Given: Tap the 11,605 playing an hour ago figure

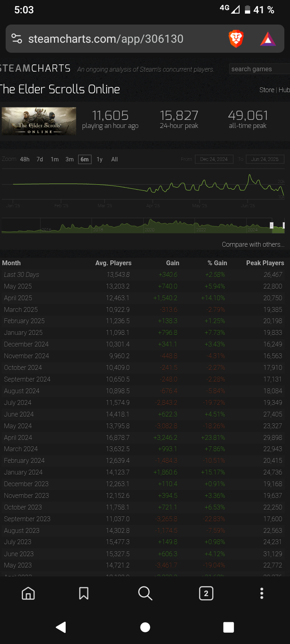Looking at the screenshot, I should coord(110,116).
